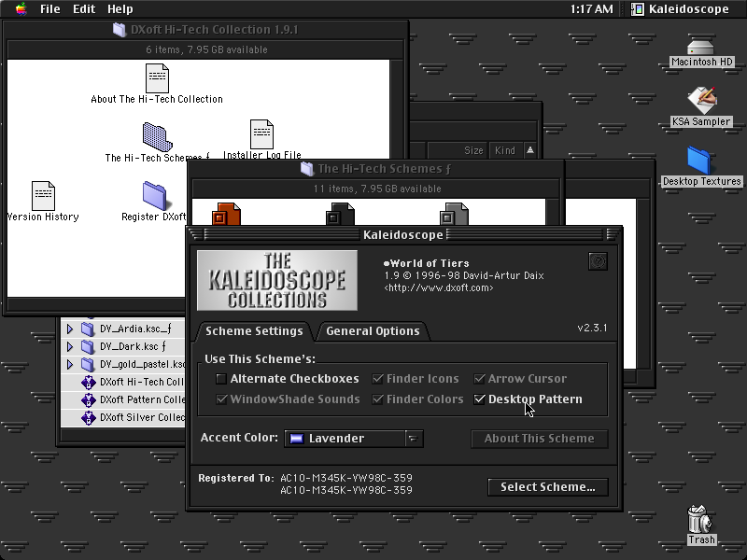Click the folder icon in The Hi-Tech Schemes title bar

click(307, 169)
